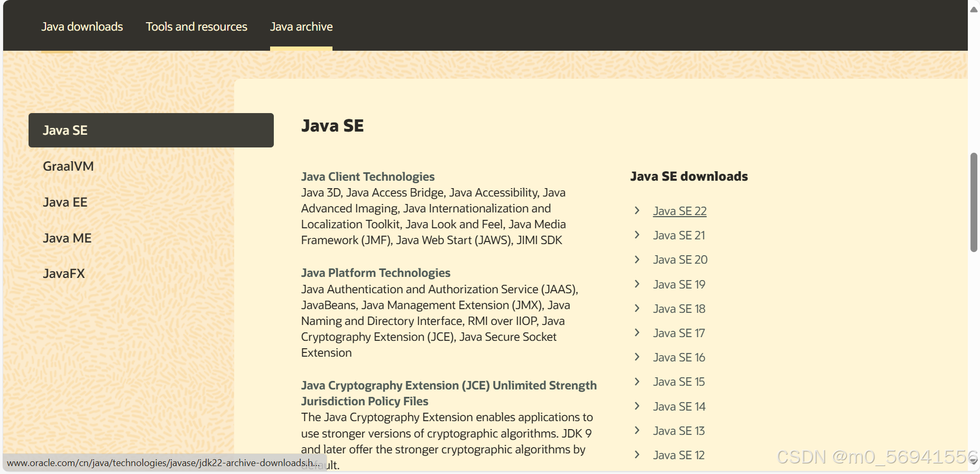This screenshot has width=980, height=474.
Task: Open the Java SE 22 download link
Action: tap(680, 211)
